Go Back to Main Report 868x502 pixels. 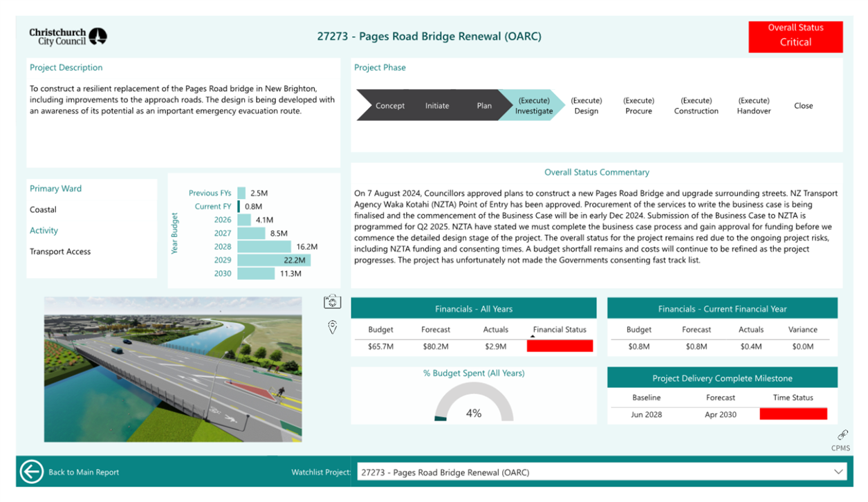pos(84,472)
